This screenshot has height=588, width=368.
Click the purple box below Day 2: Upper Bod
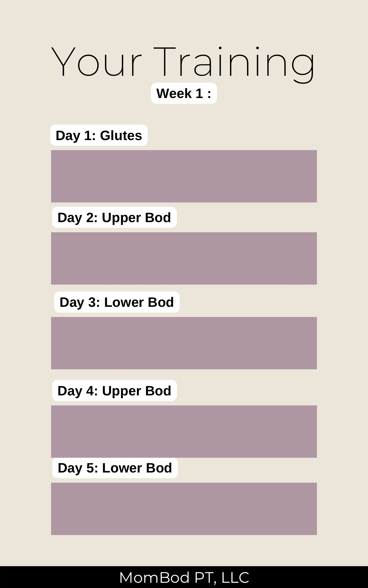(184, 258)
